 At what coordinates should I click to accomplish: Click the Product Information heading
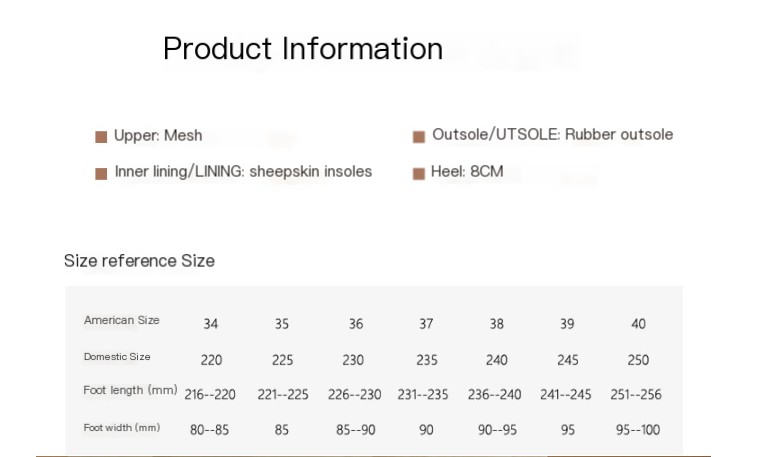[303, 49]
